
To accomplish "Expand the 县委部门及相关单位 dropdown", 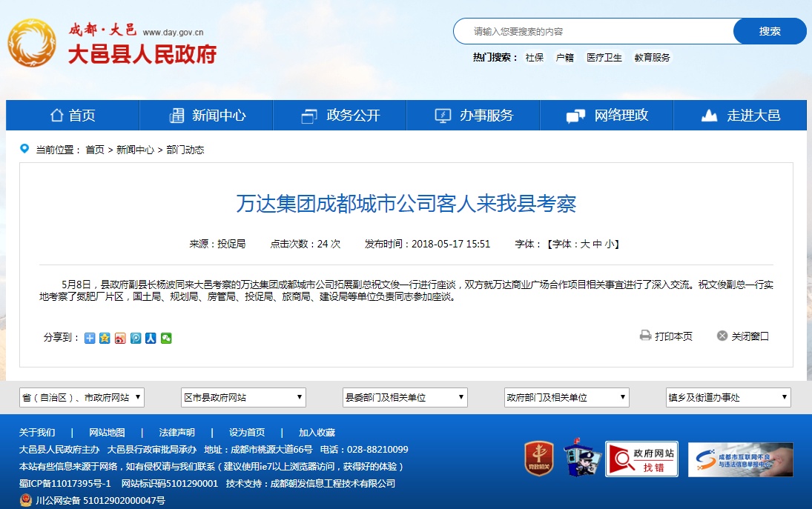I will 405,397.
